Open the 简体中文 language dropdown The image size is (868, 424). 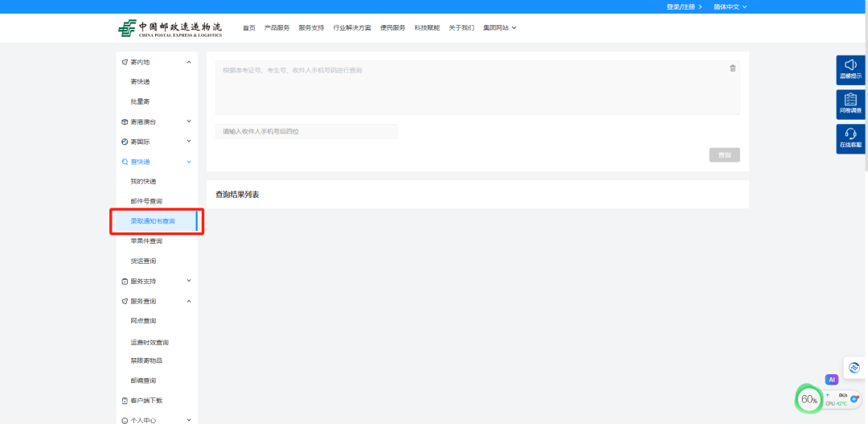pos(730,6)
